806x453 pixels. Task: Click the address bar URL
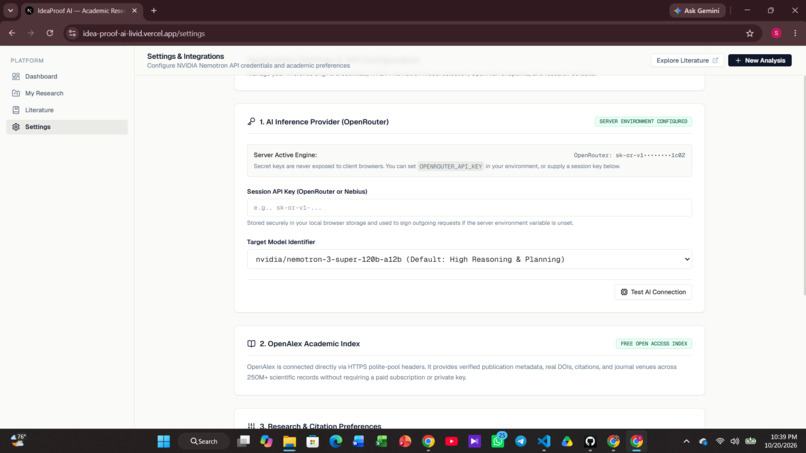144,33
